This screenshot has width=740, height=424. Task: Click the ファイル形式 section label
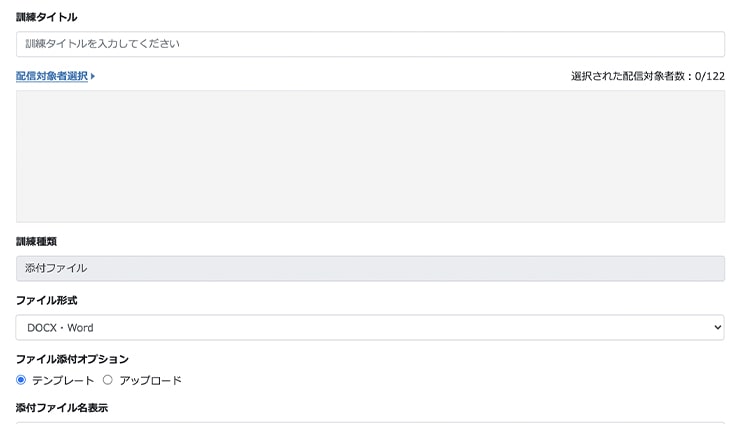coord(46,301)
